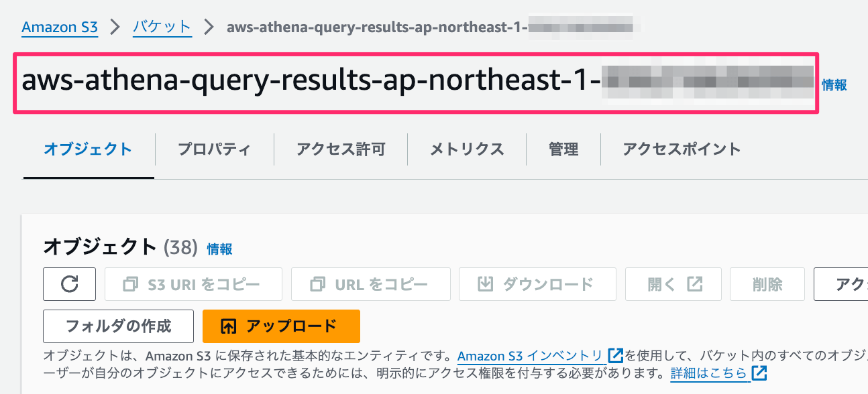Open the アクション dropdown at far right

pyautogui.click(x=849, y=283)
